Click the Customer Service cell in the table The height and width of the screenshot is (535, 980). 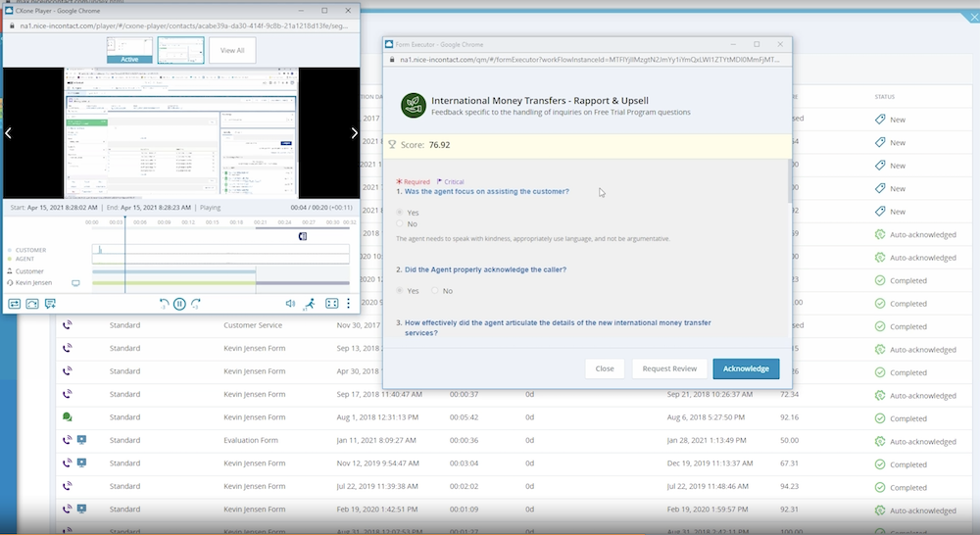pos(253,325)
